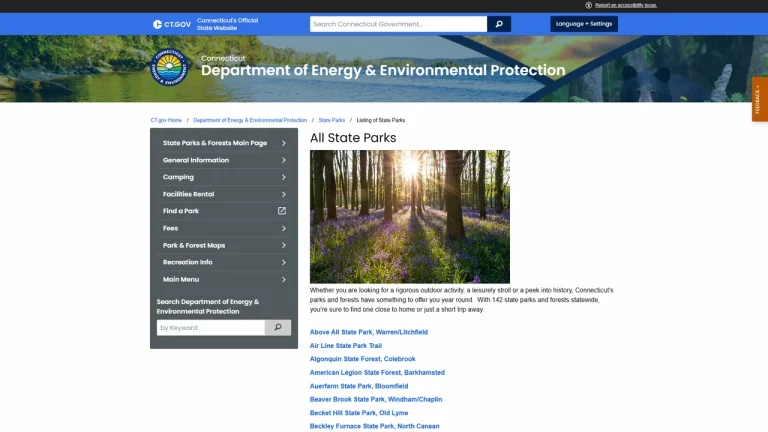Open American Legion State Forest, Barkhamsted link
768x432 pixels.
point(377,373)
